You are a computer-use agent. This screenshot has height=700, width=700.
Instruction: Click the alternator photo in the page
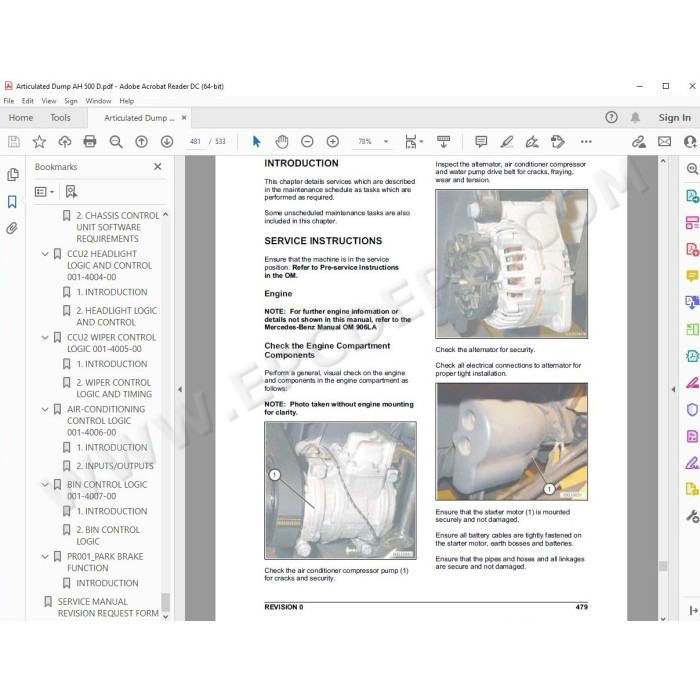(x=511, y=264)
